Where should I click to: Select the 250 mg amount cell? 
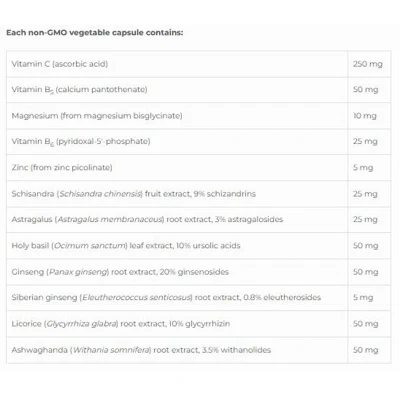coord(369,64)
